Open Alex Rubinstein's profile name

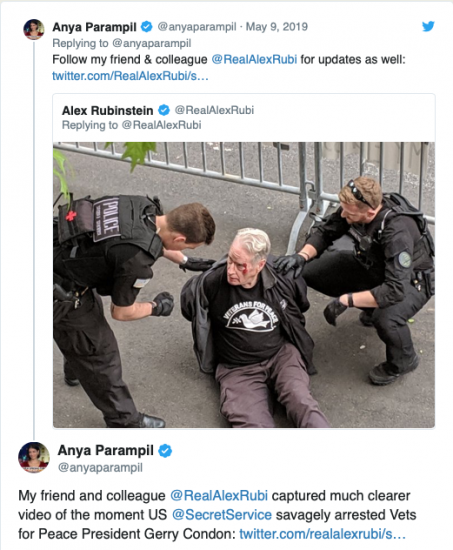coord(107,110)
